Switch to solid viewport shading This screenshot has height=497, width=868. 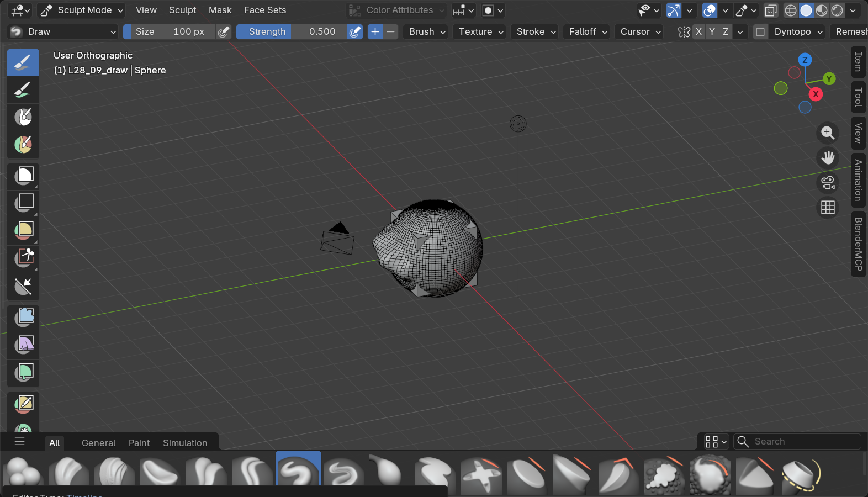tap(806, 10)
